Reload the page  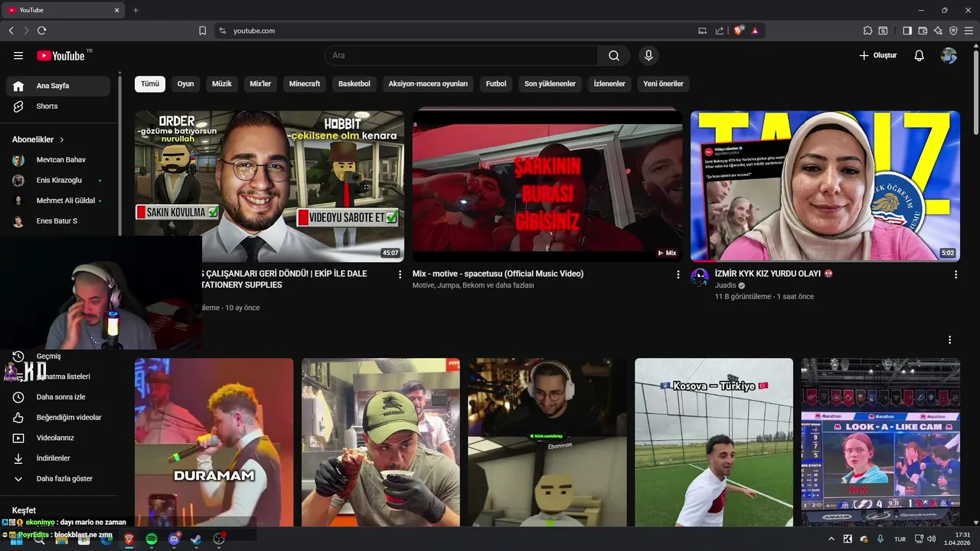[x=41, y=31]
